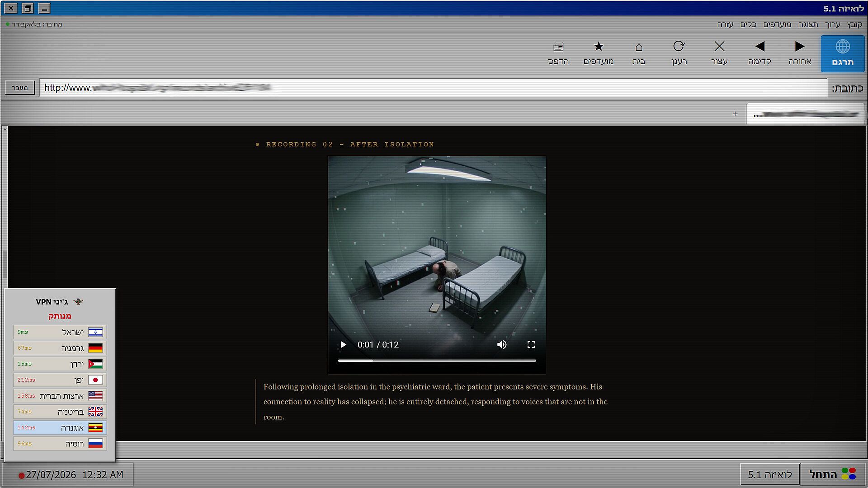Click the Russia flag icon
Viewport: 868px width, 488px height.
(95, 444)
